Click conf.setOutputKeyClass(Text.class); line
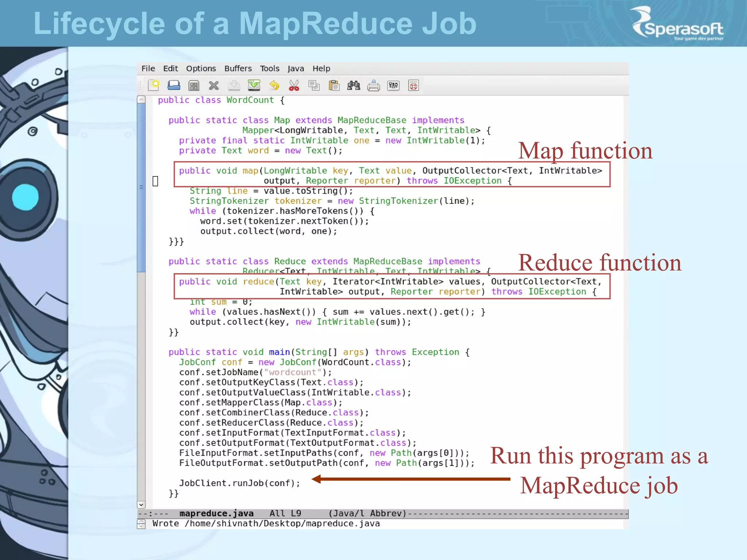Image resolution: width=747 pixels, height=560 pixels. [271, 382]
